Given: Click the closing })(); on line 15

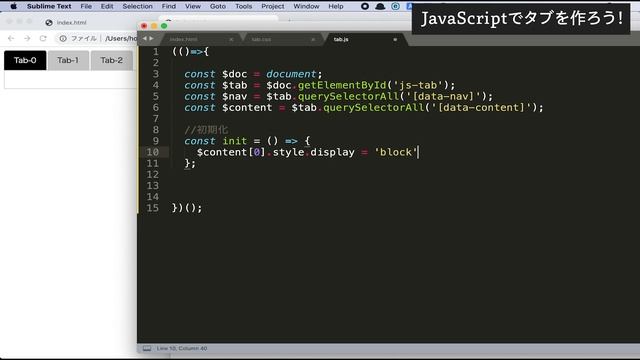Looking at the screenshot, I should (x=187, y=208).
